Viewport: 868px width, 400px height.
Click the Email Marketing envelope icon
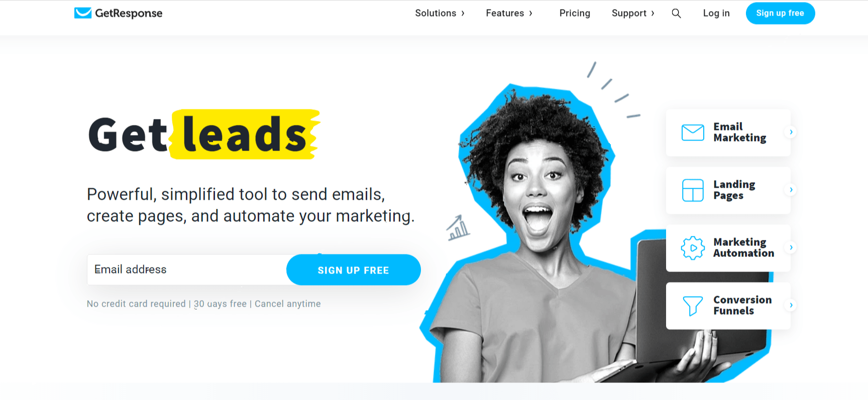[x=693, y=132]
